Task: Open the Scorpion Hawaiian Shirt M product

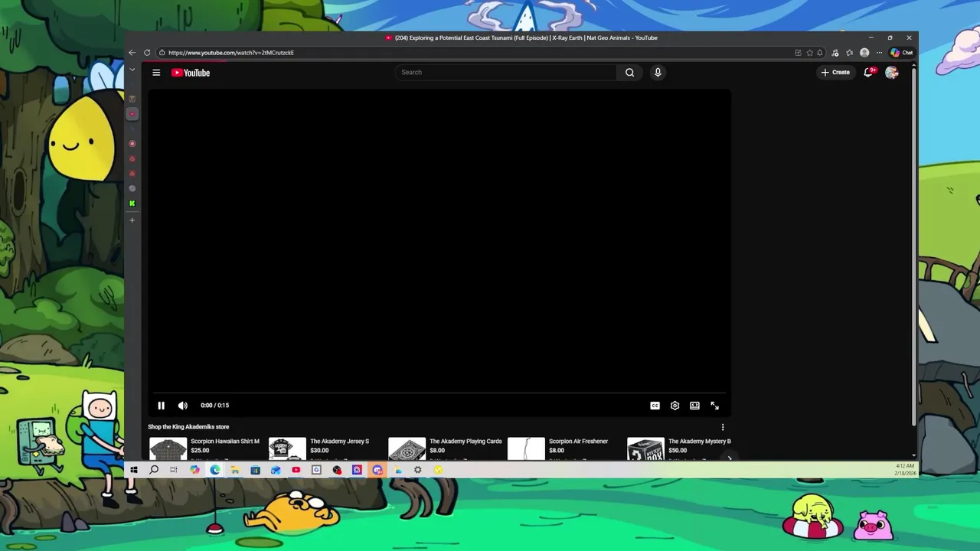Action: 225,442
